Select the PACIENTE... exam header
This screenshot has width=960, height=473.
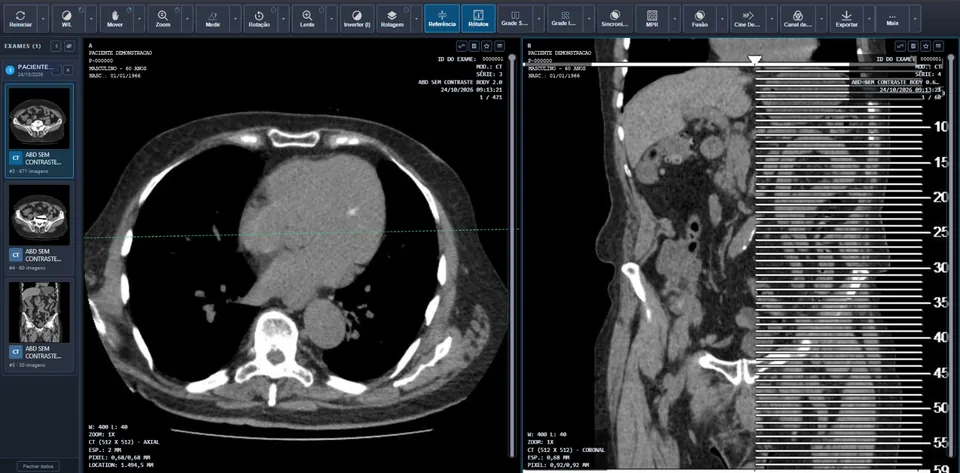click(39, 70)
